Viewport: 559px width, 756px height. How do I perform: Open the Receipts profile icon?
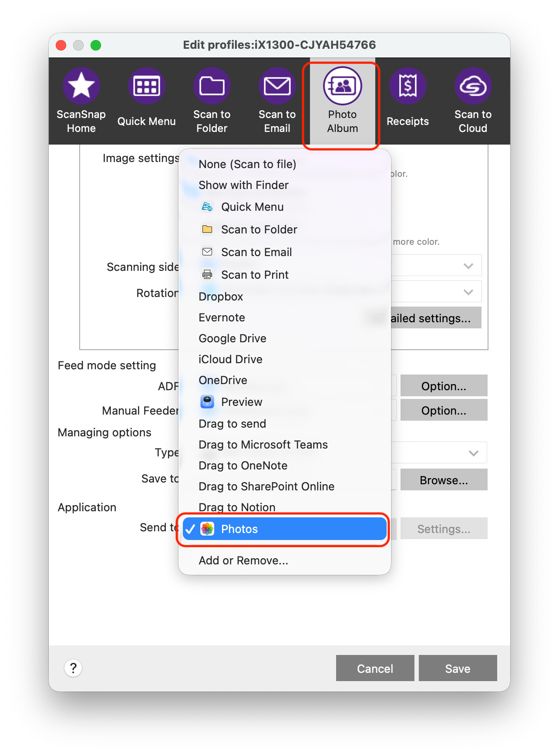click(408, 86)
